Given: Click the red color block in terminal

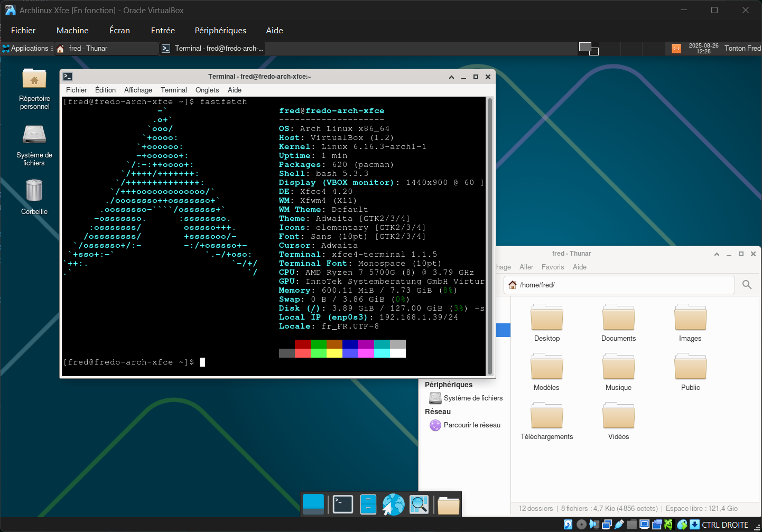Looking at the screenshot, I should tap(302, 344).
